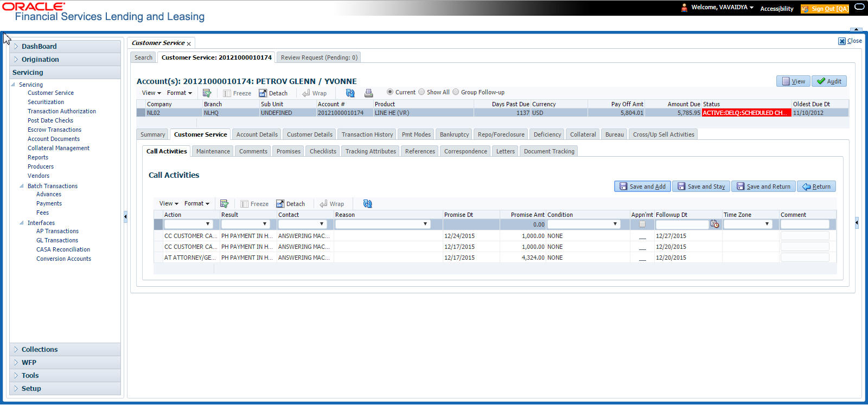Click Wrap in Call Activities toolbar
Screen dimensions: 868x405
(331, 204)
